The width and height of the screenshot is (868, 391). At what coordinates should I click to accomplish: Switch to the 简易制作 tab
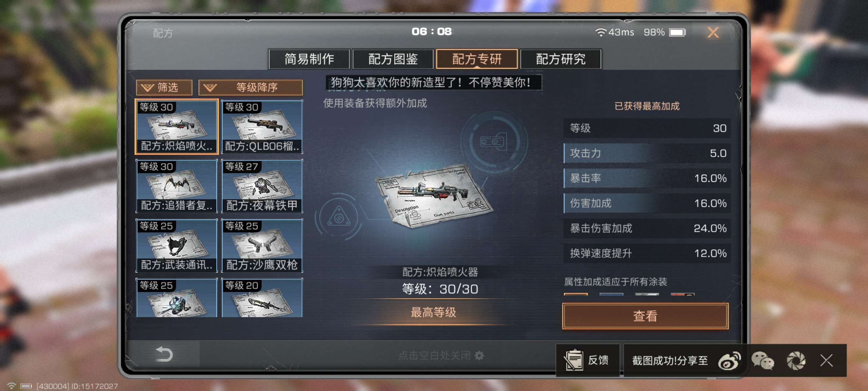309,59
